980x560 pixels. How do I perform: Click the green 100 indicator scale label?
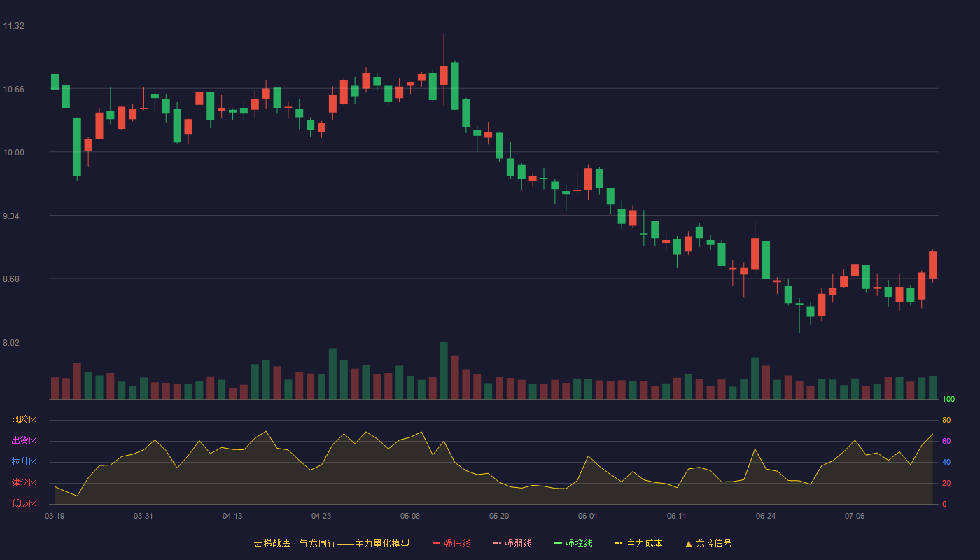click(x=948, y=400)
